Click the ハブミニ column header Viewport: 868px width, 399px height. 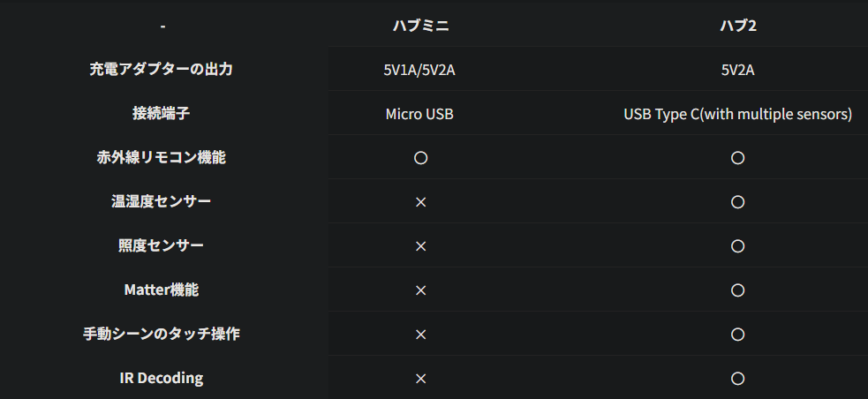[420, 26]
